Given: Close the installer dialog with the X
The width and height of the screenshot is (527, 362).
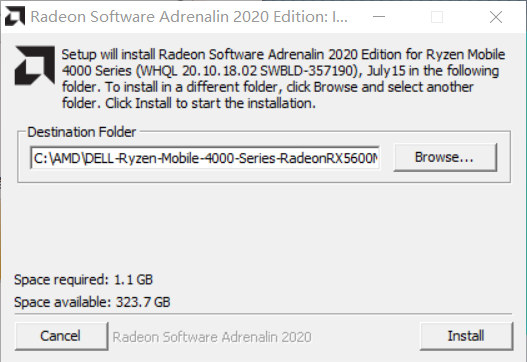Looking at the screenshot, I should click(496, 16).
